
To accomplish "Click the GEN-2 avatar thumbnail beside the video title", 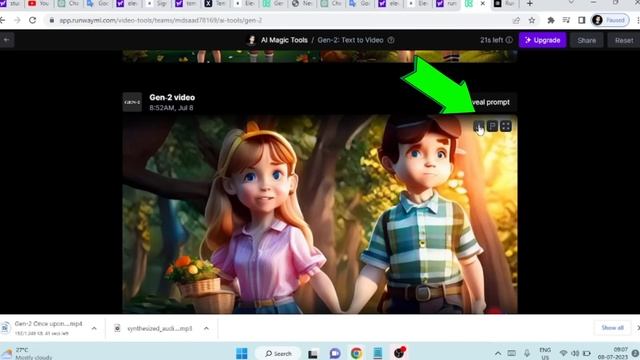I will coord(132,102).
